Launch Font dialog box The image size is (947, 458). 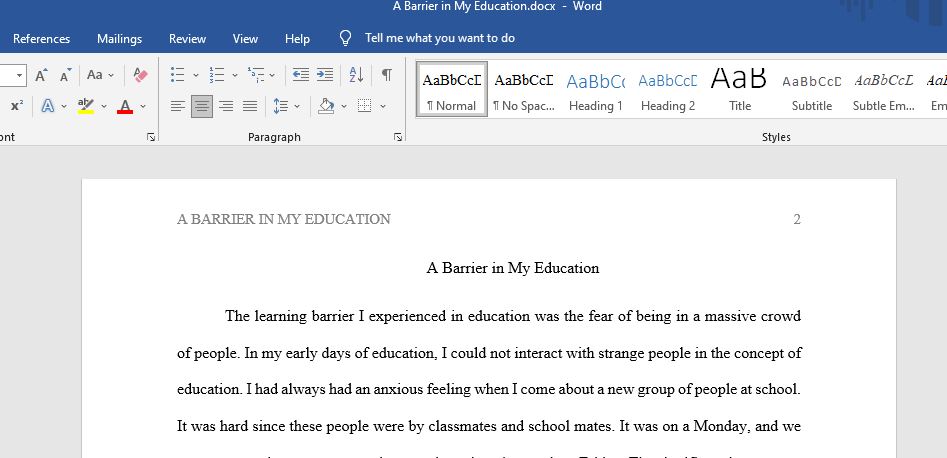click(x=150, y=138)
